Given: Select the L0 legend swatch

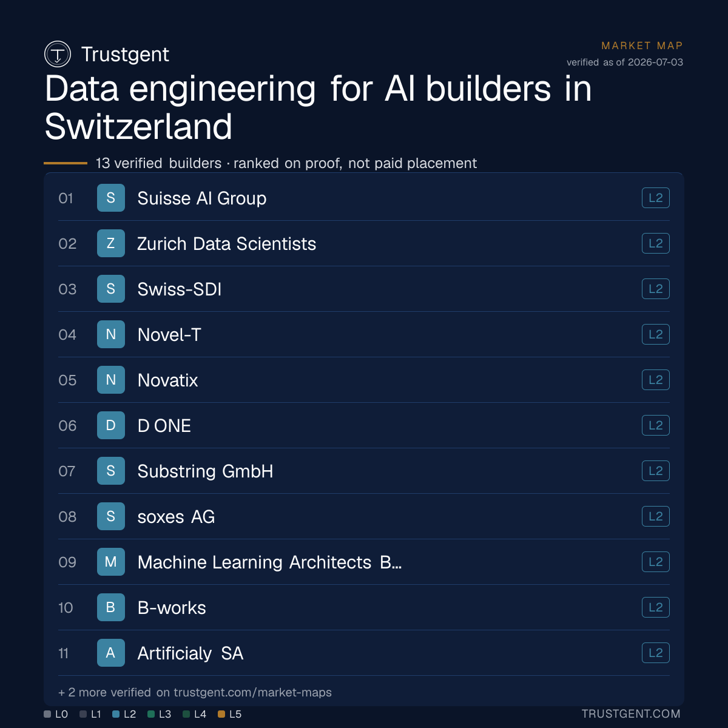Looking at the screenshot, I should tap(47, 714).
